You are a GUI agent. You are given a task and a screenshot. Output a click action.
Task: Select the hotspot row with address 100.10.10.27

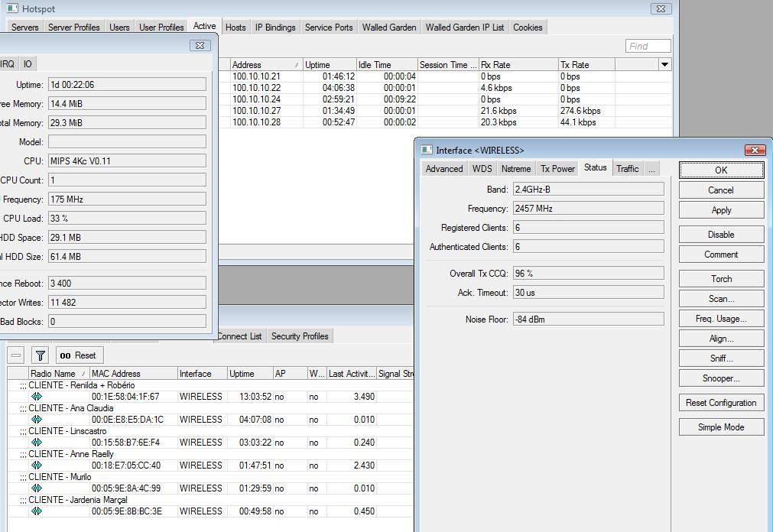click(256, 111)
